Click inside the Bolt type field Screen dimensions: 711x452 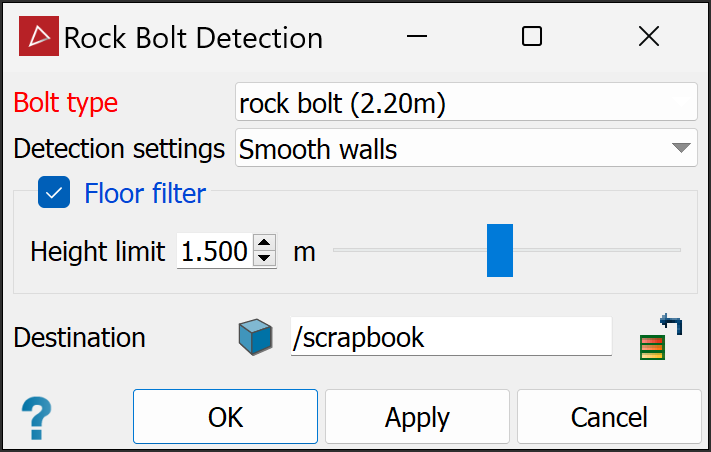pyautogui.click(x=465, y=102)
